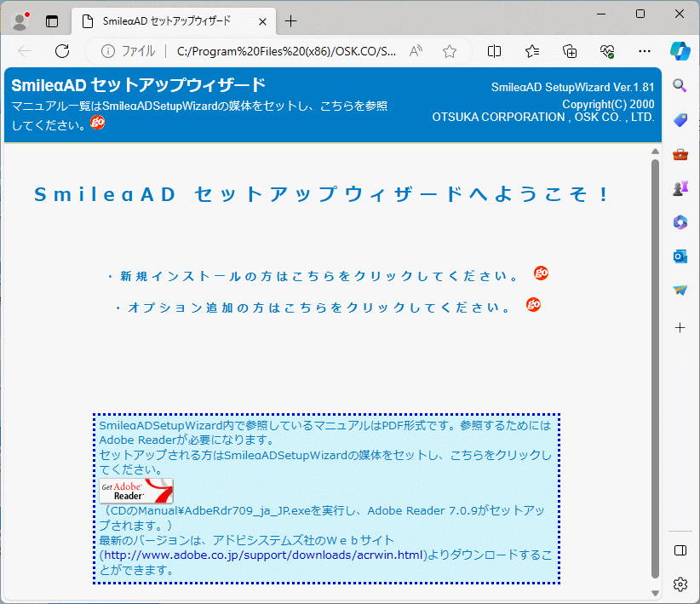700x604 pixels.
Task: Open the Favorites list icon
Action: click(x=531, y=51)
